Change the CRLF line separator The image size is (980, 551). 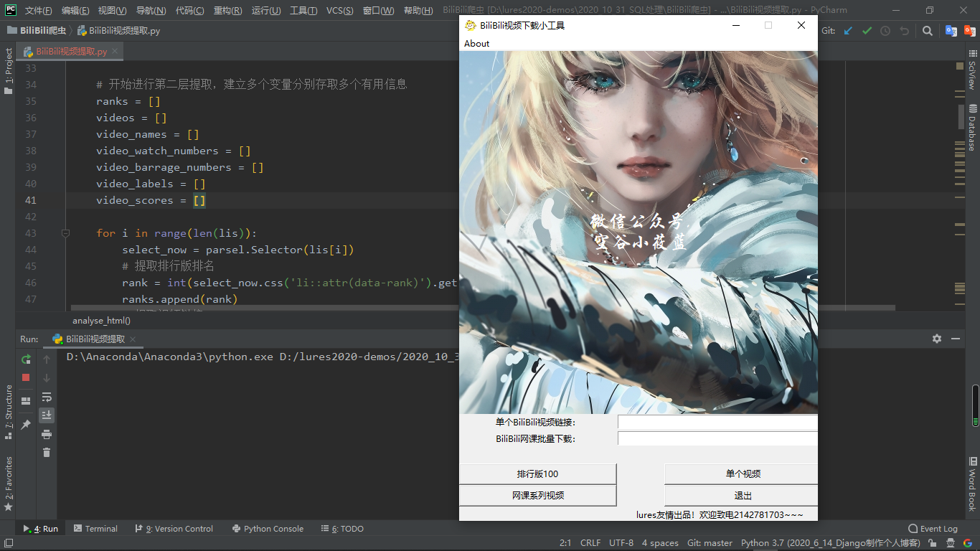tap(590, 543)
